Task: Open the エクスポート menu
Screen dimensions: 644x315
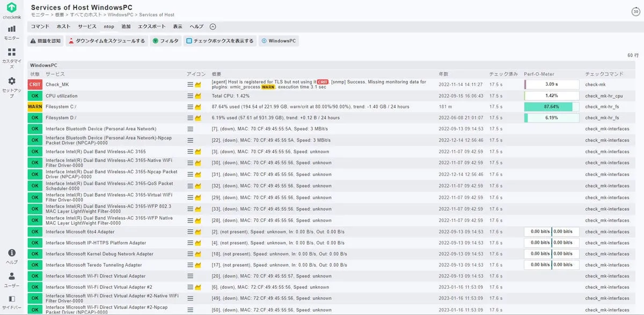Action: pyautogui.click(x=152, y=26)
